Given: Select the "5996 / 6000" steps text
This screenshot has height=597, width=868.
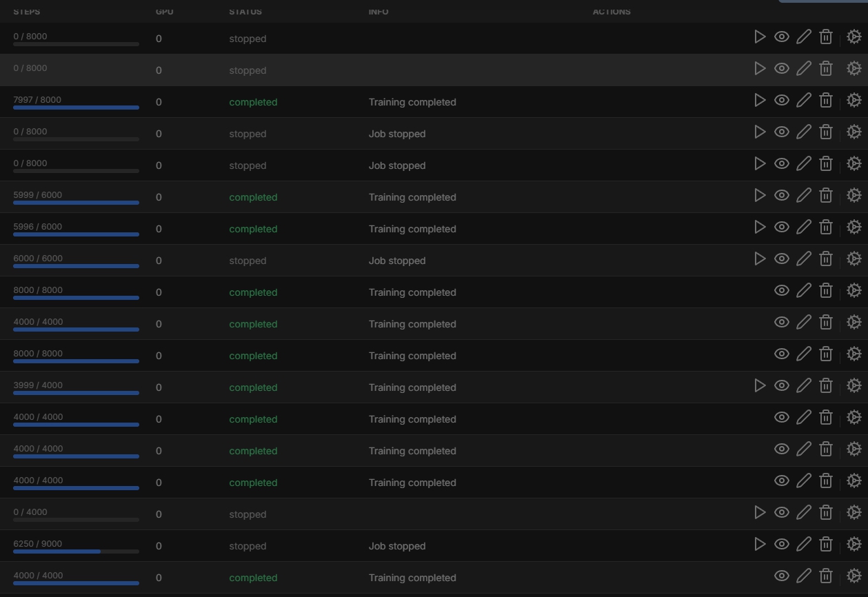Looking at the screenshot, I should 37,226.
